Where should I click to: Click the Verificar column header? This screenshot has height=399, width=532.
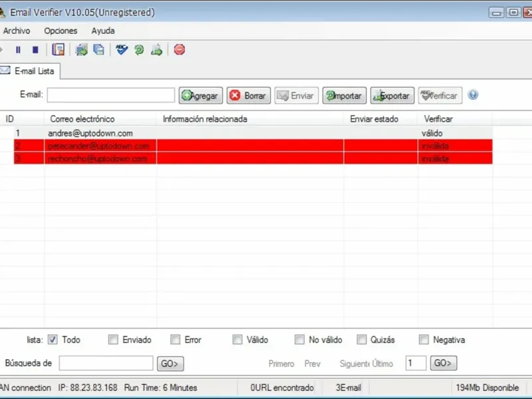(455, 119)
